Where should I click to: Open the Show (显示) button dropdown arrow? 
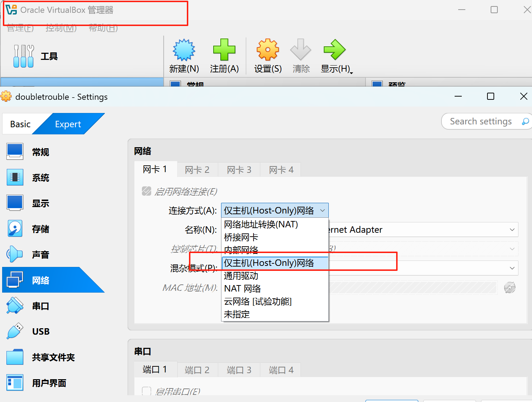click(x=351, y=72)
